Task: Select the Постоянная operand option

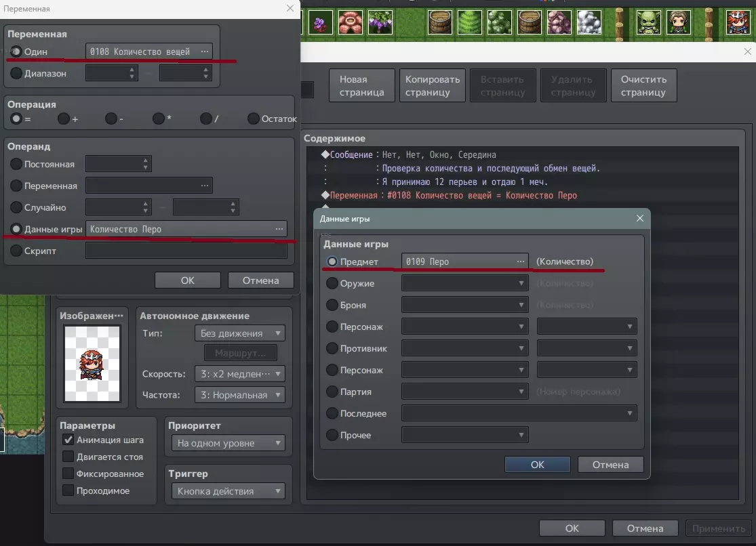Action: point(16,164)
